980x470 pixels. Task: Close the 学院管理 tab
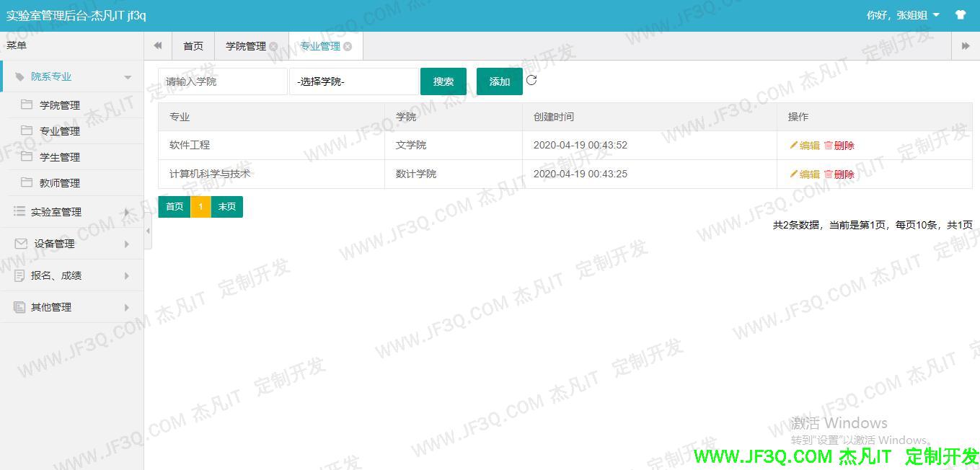point(273,46)
